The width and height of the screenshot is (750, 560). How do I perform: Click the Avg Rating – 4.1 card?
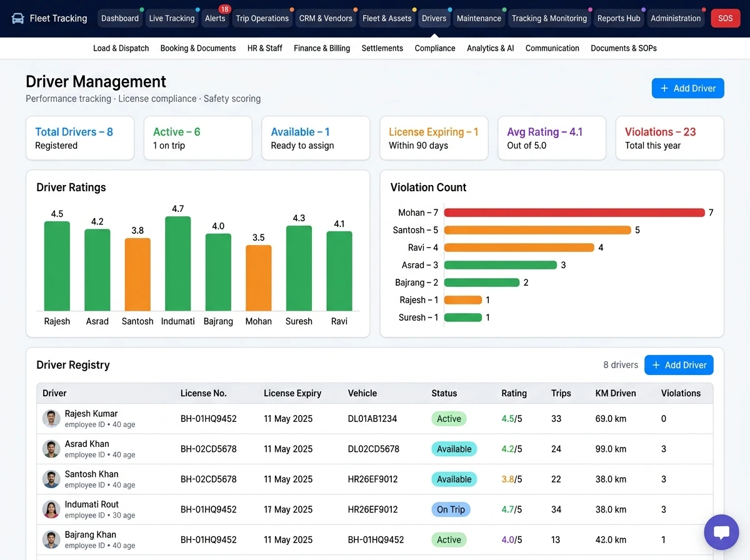[x=552, y=138]
